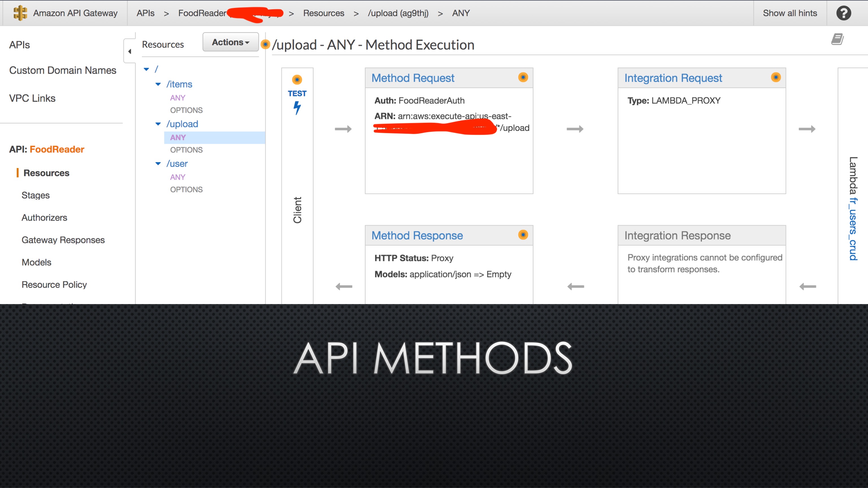The height and width of the screenshot is (488, 868).
Task: Open the Actions dropdown
Action: coord(231,42)
